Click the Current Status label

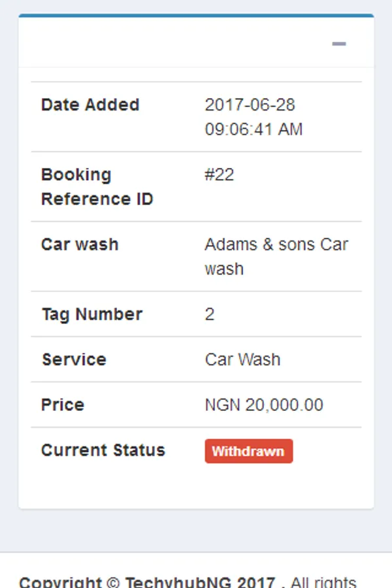[x=103, y=450]
